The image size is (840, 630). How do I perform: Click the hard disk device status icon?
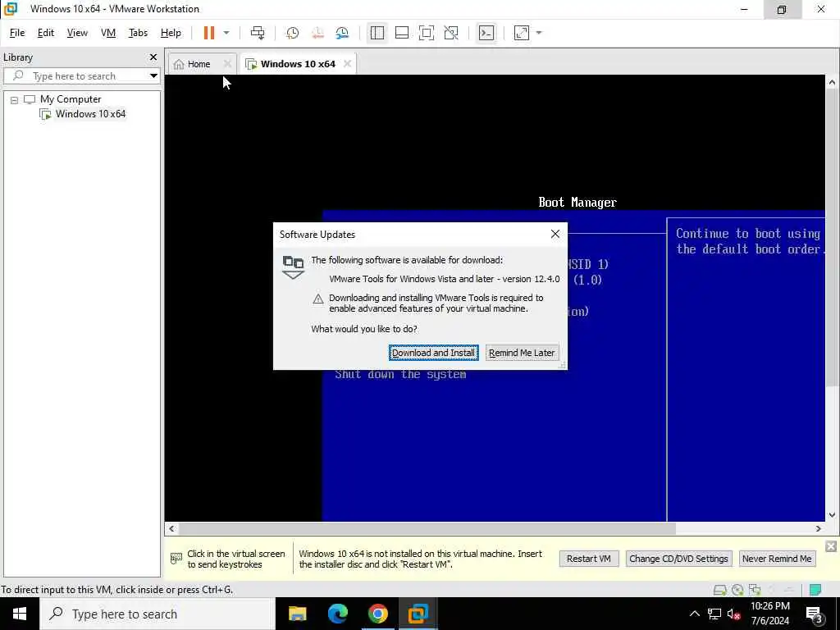[x=720, y=590]
